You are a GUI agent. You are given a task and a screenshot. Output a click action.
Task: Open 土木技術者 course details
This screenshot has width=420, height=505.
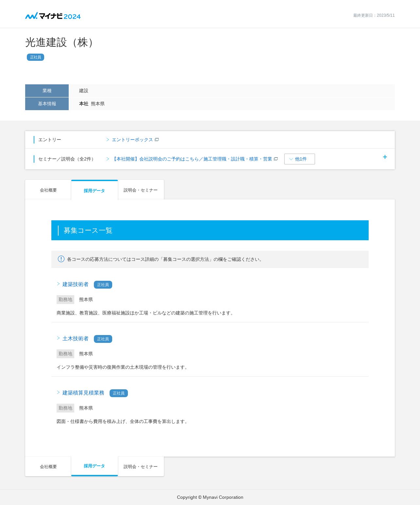pos(75,339)
